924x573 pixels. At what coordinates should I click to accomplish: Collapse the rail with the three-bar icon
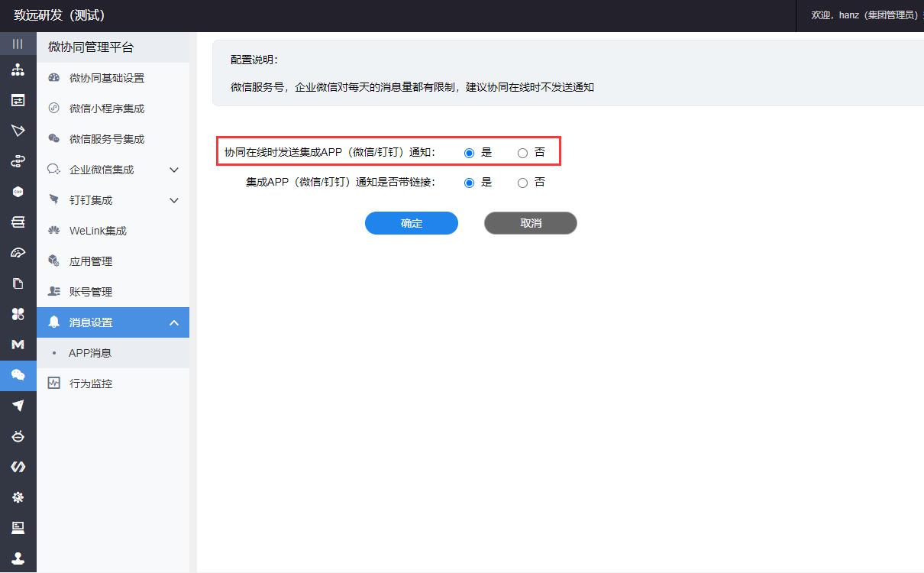[18, 44]
